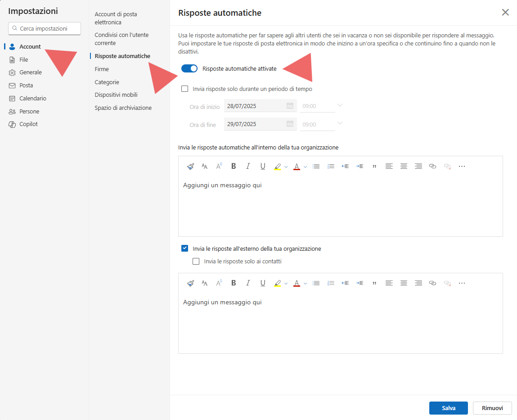Apply underline in the external message editor
The width and height of the screenshot is (517, 420).
263,283
